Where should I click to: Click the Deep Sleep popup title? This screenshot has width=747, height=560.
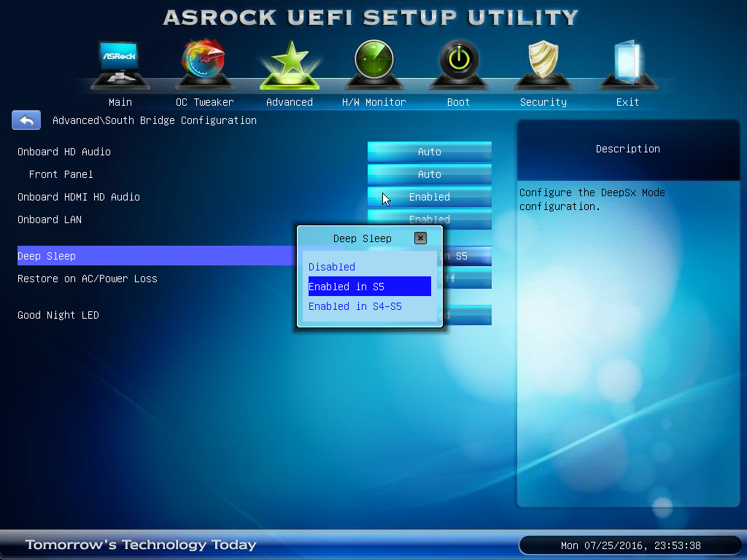[x=362, y=238]
